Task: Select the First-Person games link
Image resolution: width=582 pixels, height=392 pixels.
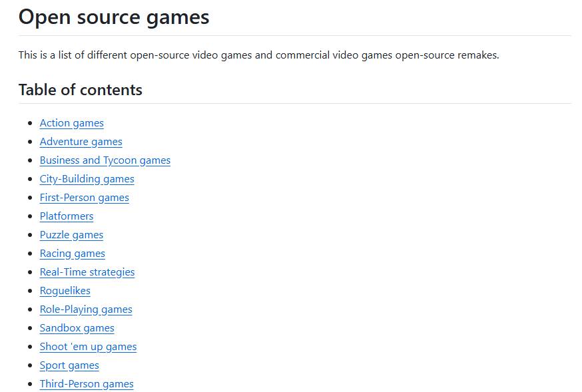Action: 84,198
